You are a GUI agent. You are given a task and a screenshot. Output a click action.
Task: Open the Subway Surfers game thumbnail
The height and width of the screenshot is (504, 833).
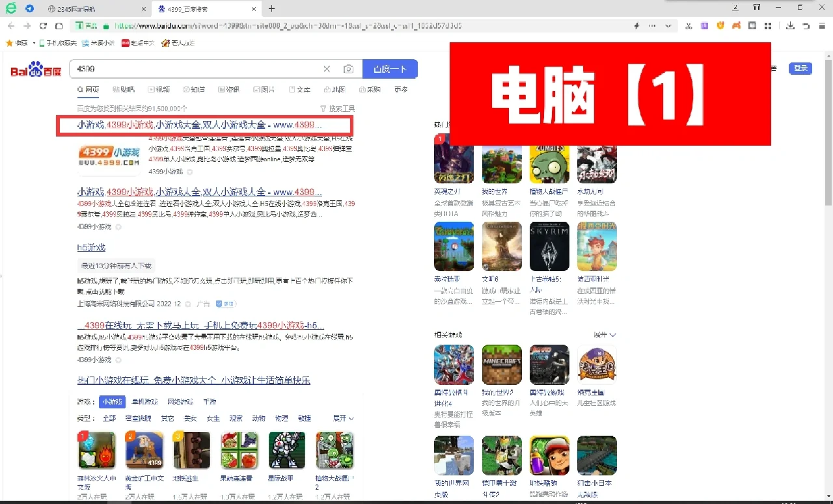pos(549,456)
